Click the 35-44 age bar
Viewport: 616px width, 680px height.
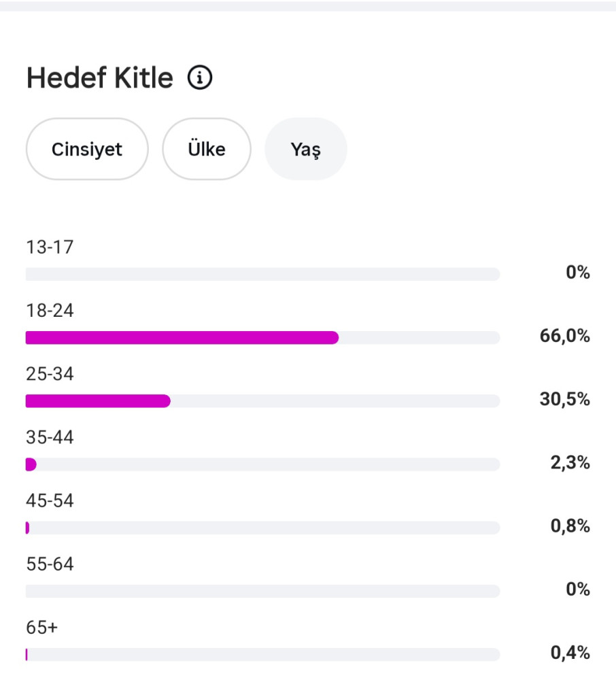point(262,464)
